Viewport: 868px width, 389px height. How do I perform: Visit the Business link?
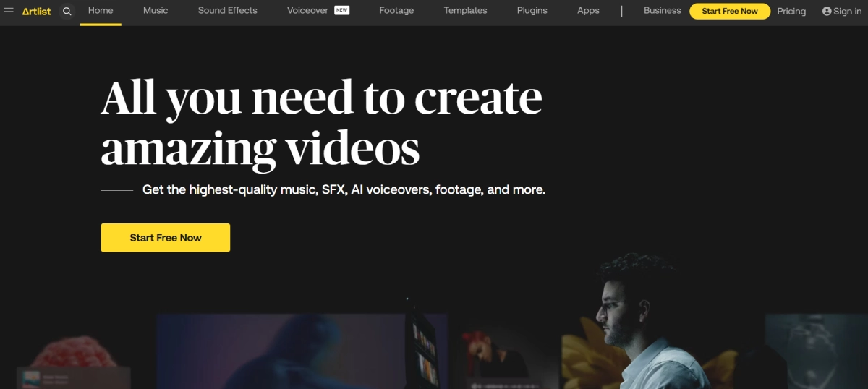pos(662,11)
